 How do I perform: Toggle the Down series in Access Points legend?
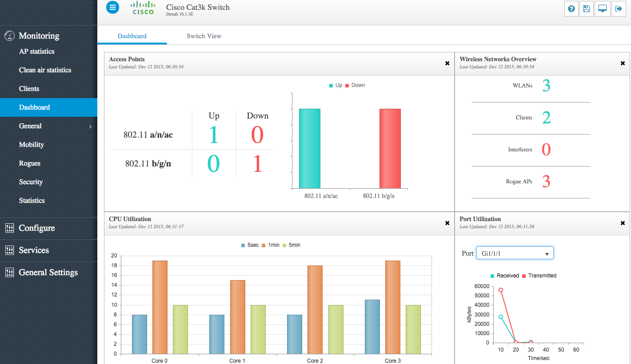tap(355, 85)
